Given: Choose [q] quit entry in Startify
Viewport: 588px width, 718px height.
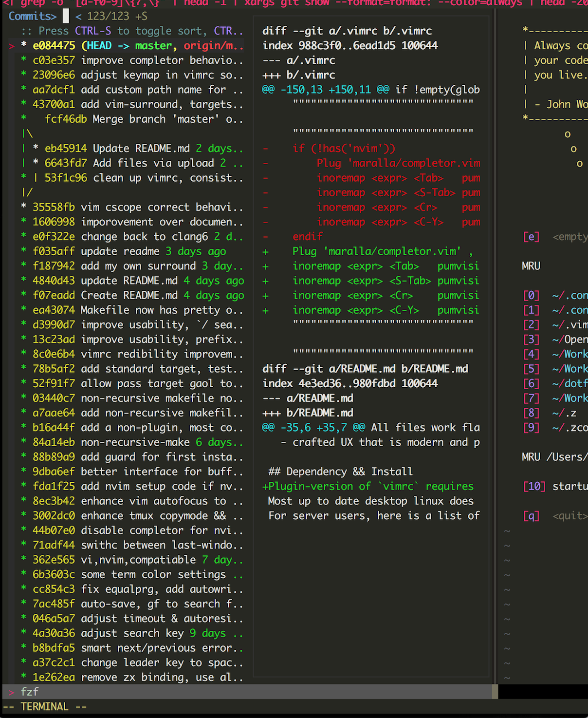Looking at the screenshot, I should click(x=555, y=515).
